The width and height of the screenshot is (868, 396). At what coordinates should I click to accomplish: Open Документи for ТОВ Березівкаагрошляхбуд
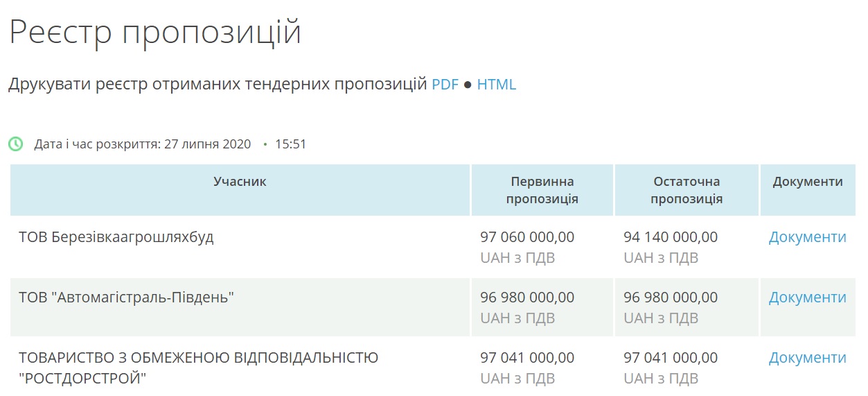pos(808,236)
